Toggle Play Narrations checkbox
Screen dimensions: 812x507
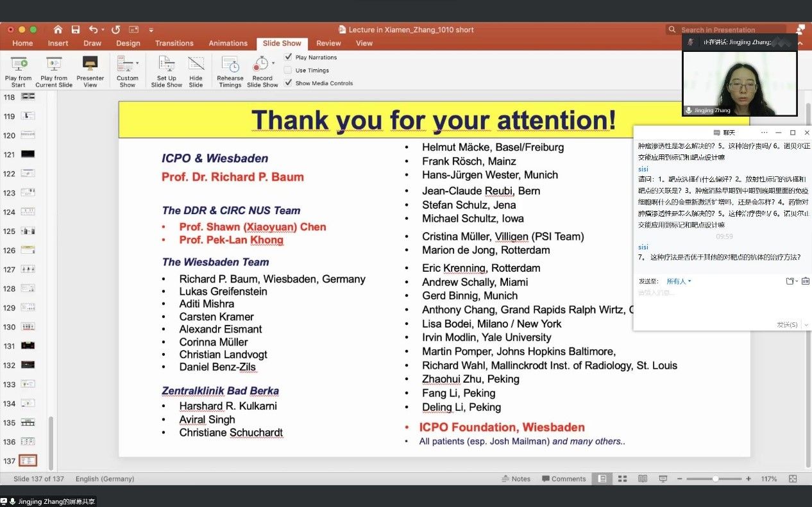289,57
